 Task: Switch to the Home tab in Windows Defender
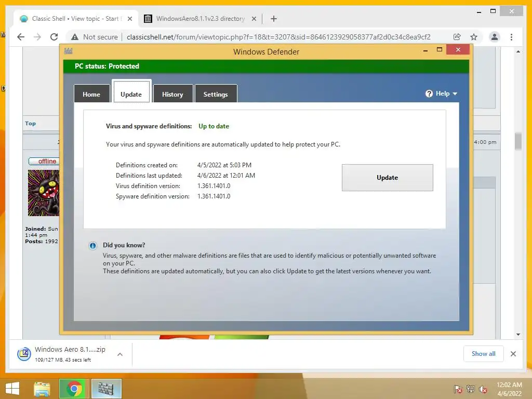[91, 94]
